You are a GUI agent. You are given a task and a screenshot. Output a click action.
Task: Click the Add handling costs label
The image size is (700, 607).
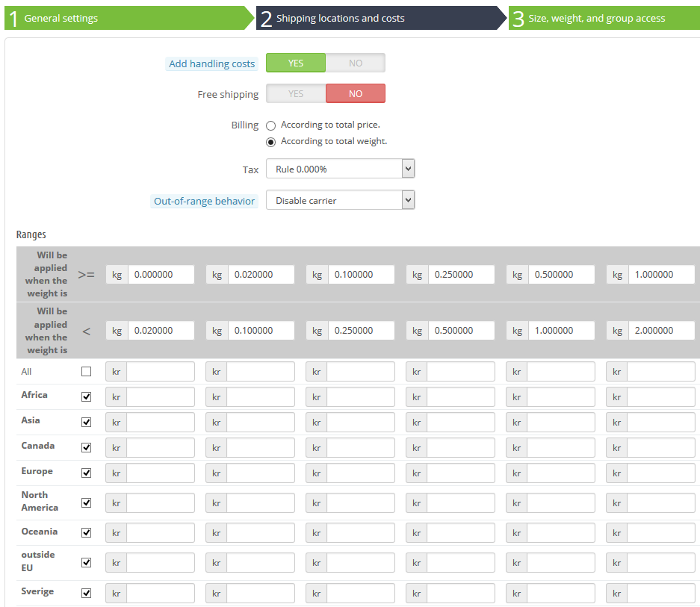[211, 63]
